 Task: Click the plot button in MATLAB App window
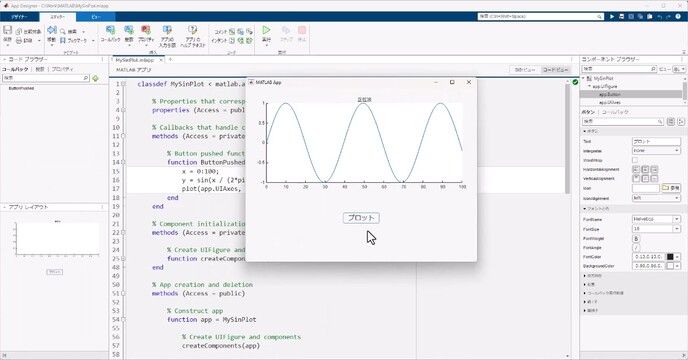coord(361,218)
